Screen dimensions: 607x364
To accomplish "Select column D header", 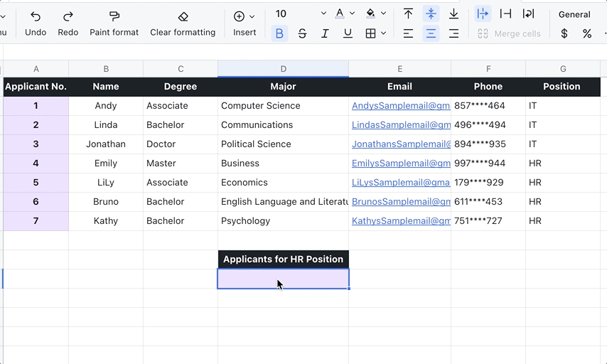I will [283, 69].
